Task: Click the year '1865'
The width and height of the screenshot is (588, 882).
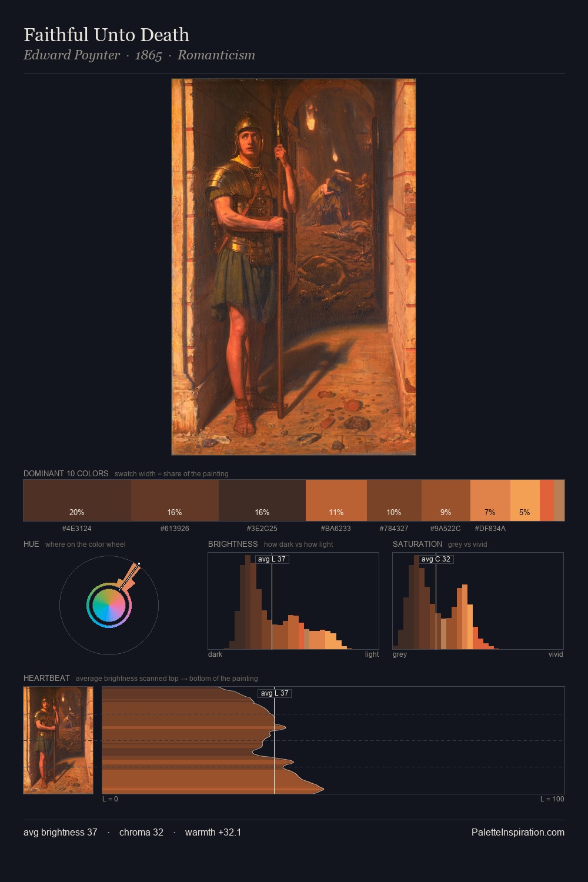Action: pos(149,55)
